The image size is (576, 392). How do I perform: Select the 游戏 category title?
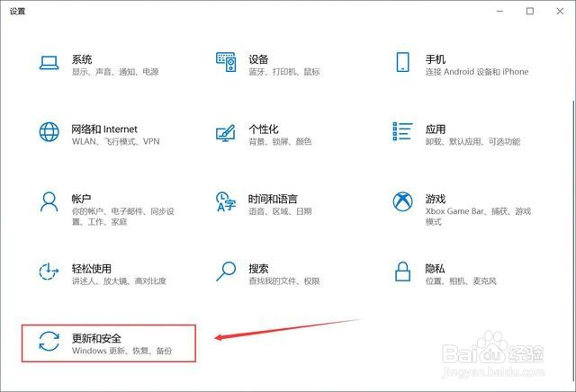pos(436,199)
